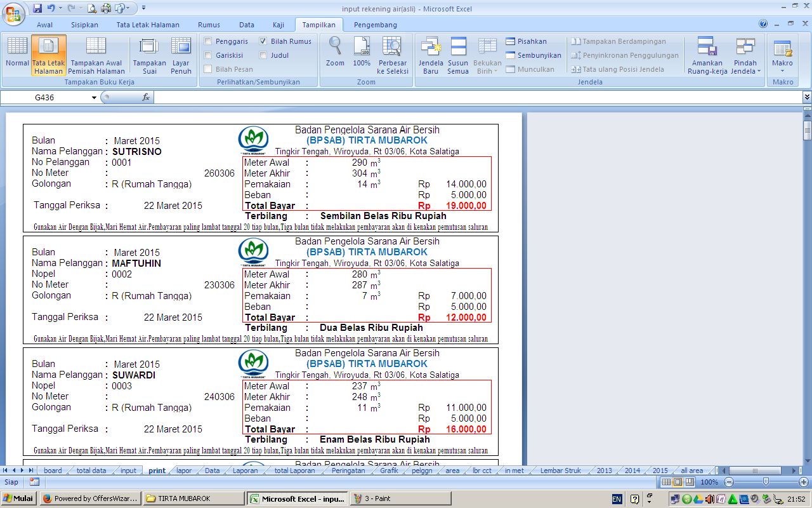Click the 100% zoom level in status bar

709,482
